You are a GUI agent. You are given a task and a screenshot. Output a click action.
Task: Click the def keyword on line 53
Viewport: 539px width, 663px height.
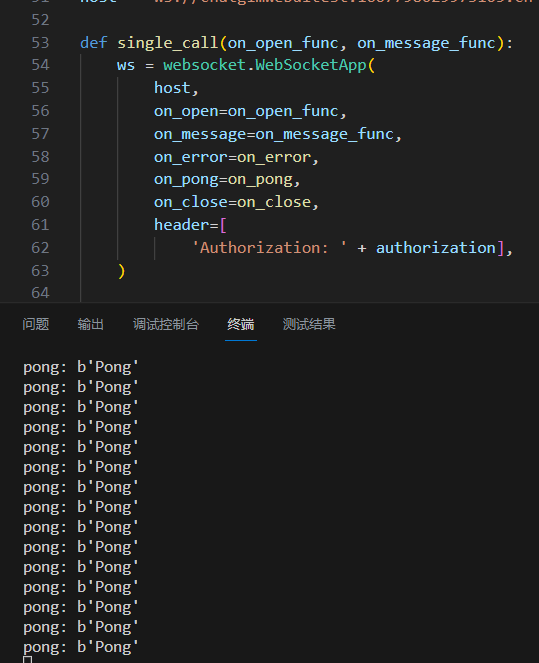[x=93, y=43]
